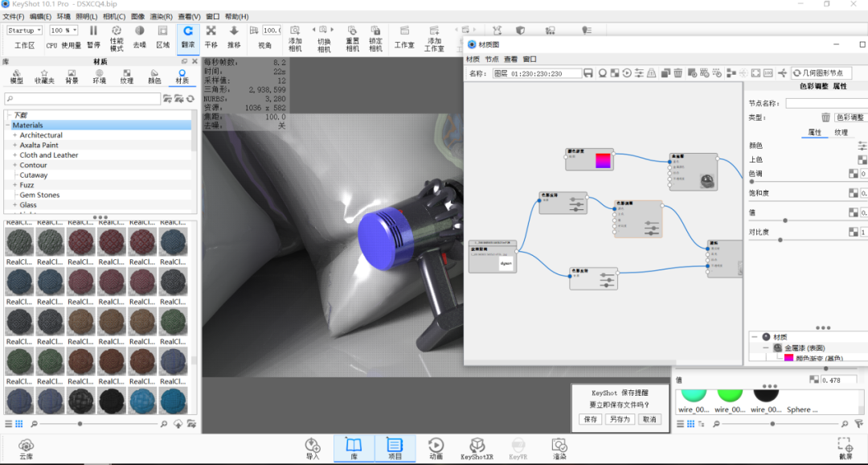Open the 渲染(R) menu
The image size is (868, 465).
[x=161, y=17]
